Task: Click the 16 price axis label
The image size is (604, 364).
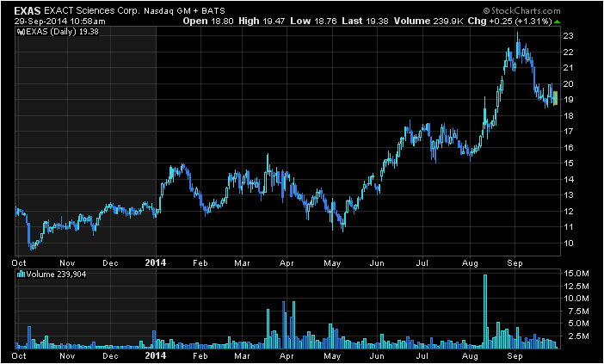Action: (569, 147)
